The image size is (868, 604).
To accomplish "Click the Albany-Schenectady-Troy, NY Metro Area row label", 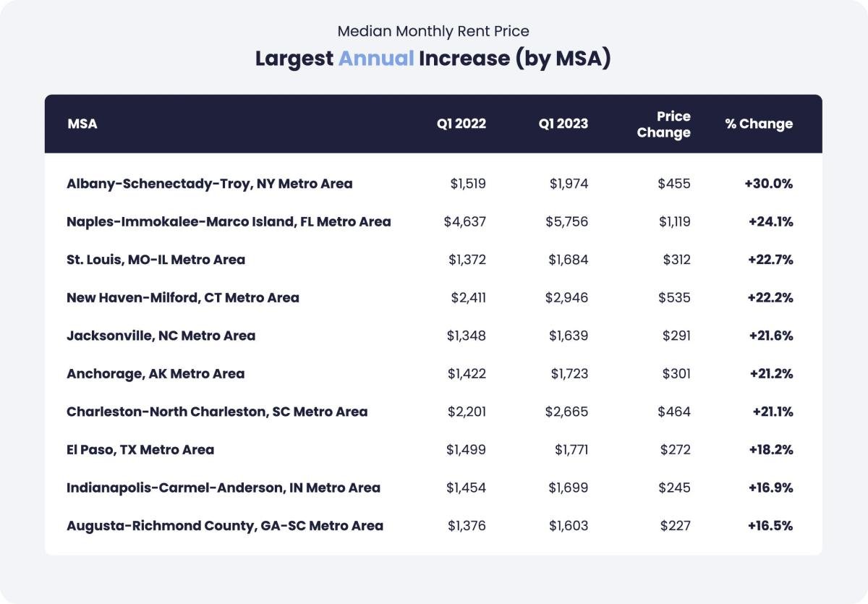I will coord(210,184).
